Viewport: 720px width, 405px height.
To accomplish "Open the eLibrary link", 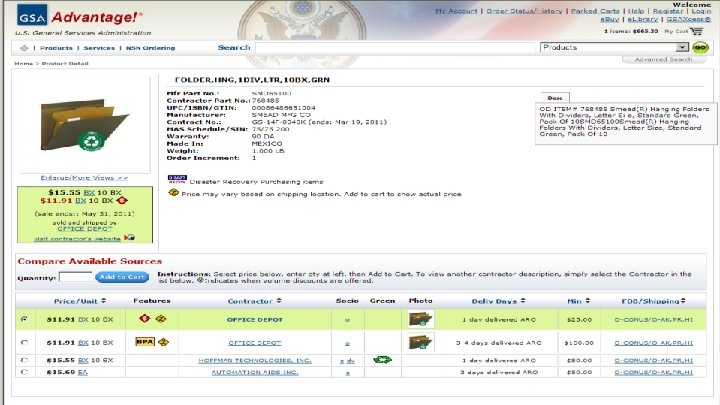I will click(642, 19).
